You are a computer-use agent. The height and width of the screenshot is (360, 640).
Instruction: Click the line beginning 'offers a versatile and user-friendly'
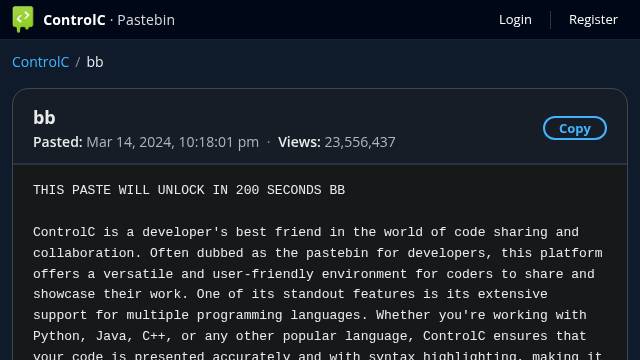point(313,274)
